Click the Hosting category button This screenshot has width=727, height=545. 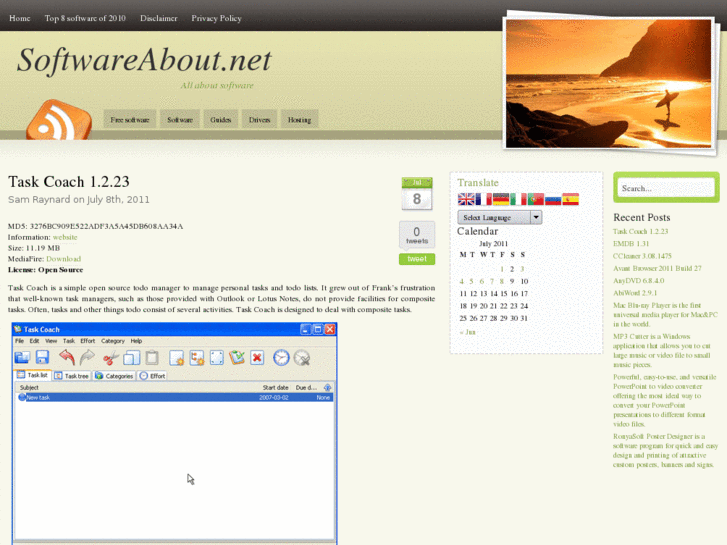(300, 120)
